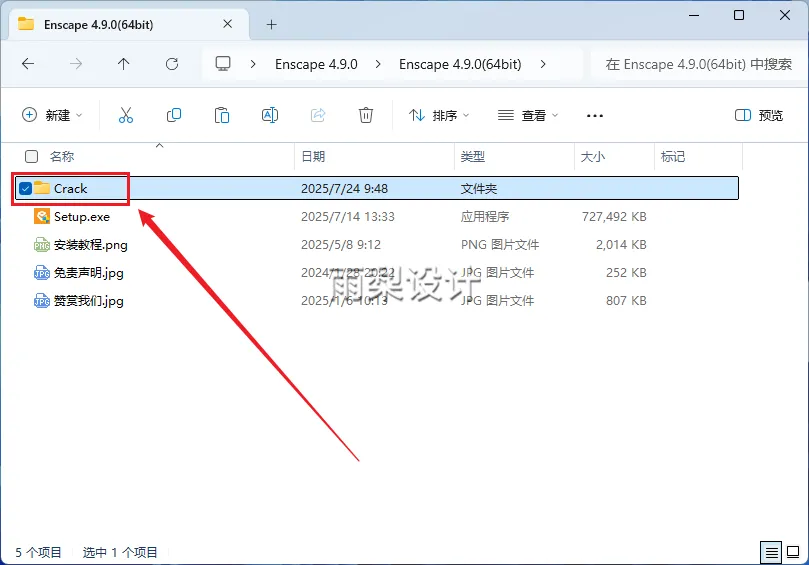Add a new tab with plus

tap(271, 24)
